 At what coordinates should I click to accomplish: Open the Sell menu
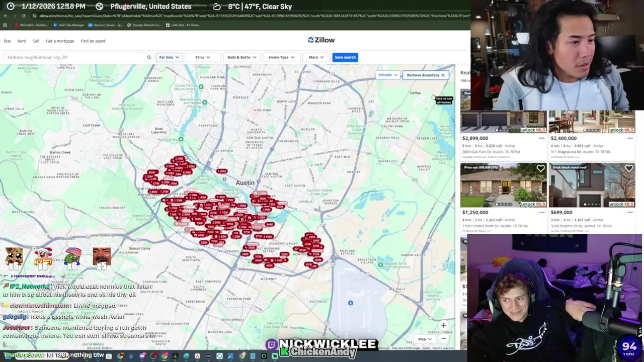[36, 41]
